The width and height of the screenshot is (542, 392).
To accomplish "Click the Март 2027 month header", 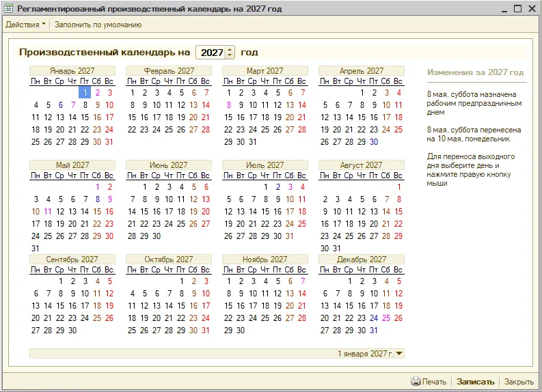I will pyautogui.click(x=265, y=71).
